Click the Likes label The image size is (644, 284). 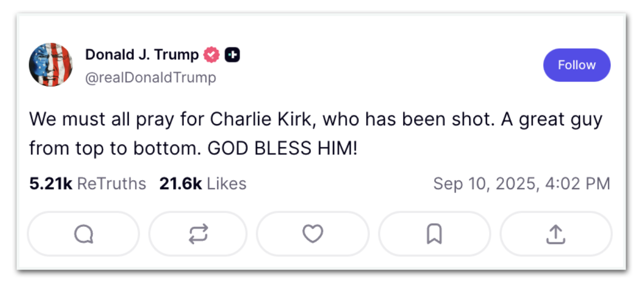227,184
